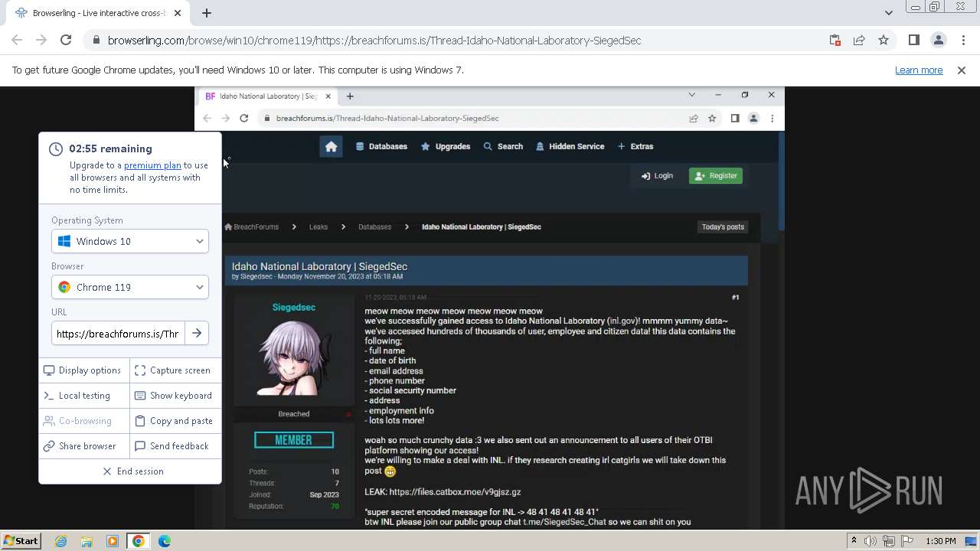
Task: Go back in the inner browser
Action: pos(207,119)
